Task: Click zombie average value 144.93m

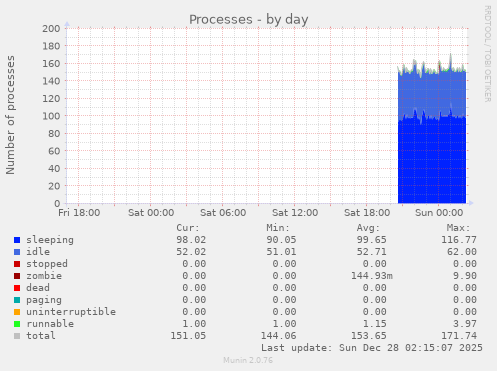Action: pos(372,276)
